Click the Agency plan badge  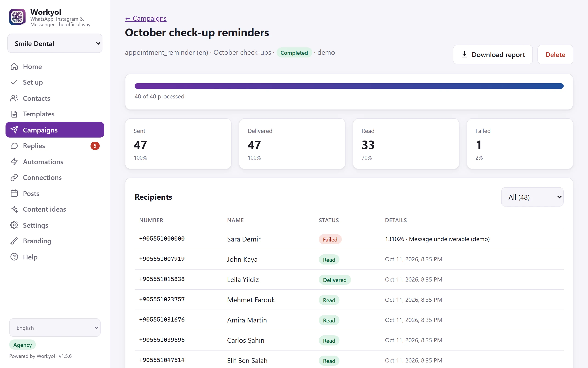tap(23, 345)
